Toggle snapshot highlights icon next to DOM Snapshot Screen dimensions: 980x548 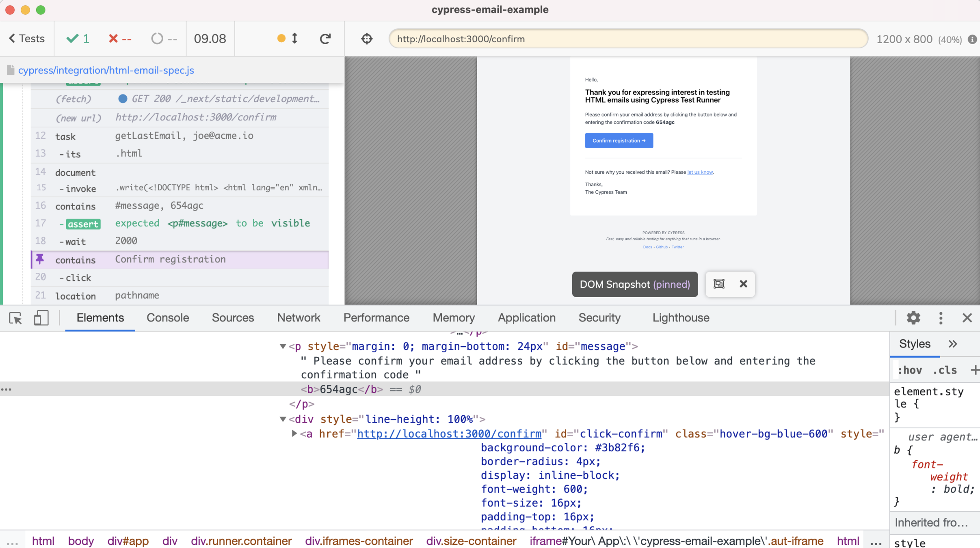coord(719,284)
